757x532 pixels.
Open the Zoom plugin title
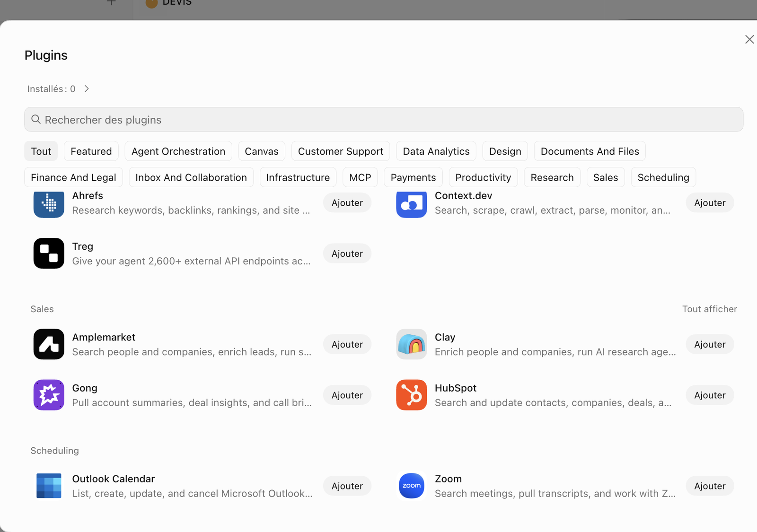point(448,479)
